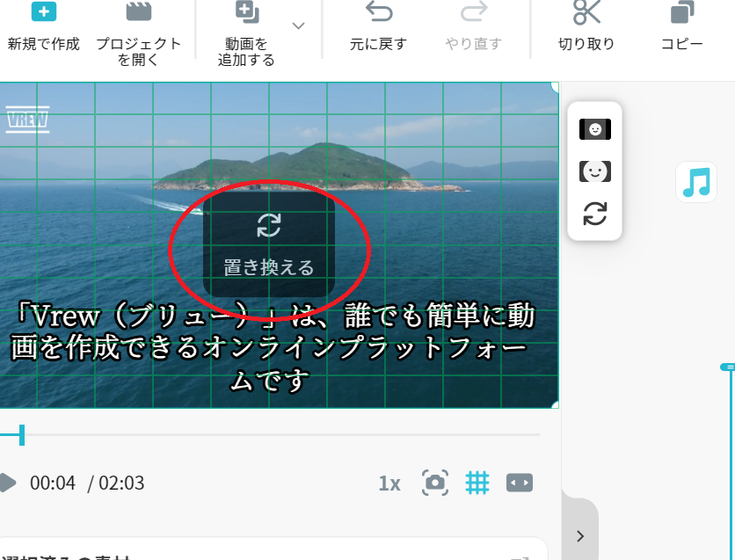The image size is (735, 560).
Task: Open the 1x playback speed selector
Action: click(x=389, y=484)
